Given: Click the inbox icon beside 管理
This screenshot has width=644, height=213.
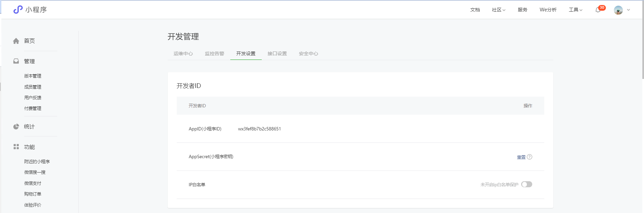Looking at the screenshot, I should [x=16, y=61].
